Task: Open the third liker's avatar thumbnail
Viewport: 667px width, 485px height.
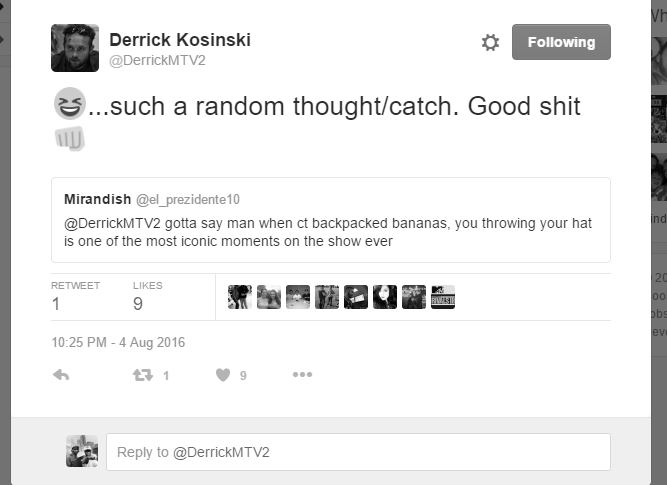Action: [298, 297]
